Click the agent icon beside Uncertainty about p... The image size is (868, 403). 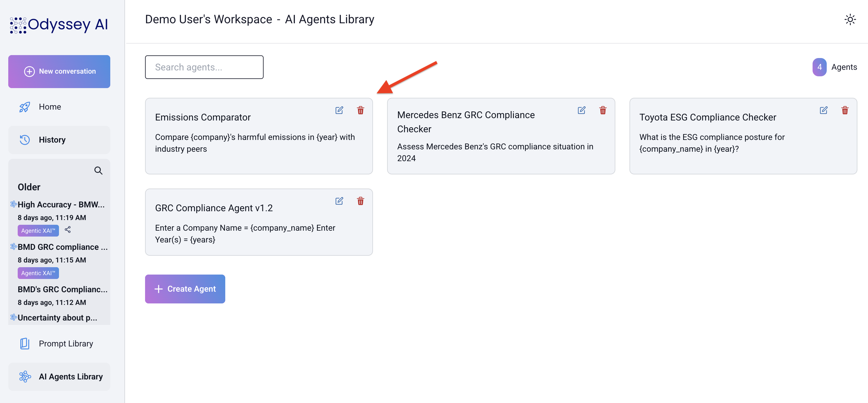[14, 317]
